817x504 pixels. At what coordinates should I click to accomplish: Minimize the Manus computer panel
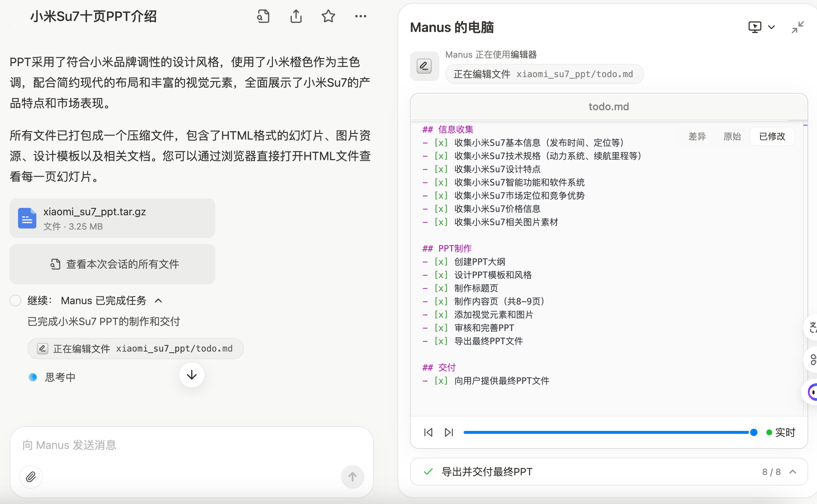798,27
